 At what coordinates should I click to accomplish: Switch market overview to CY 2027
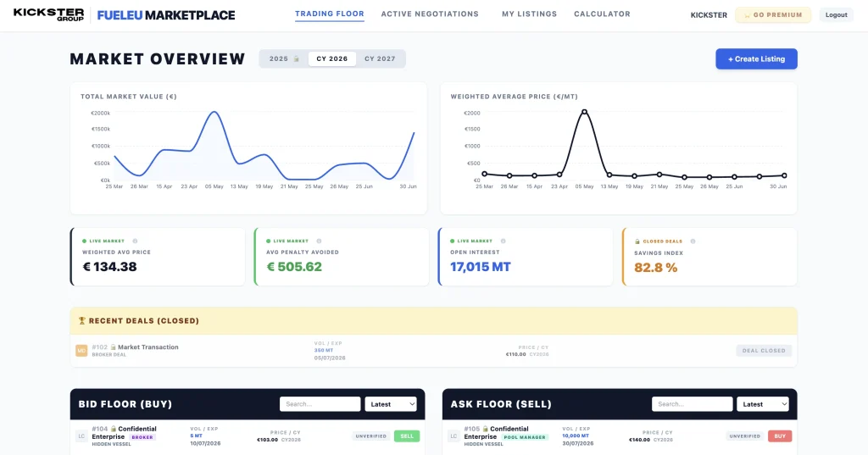(380, 58)
